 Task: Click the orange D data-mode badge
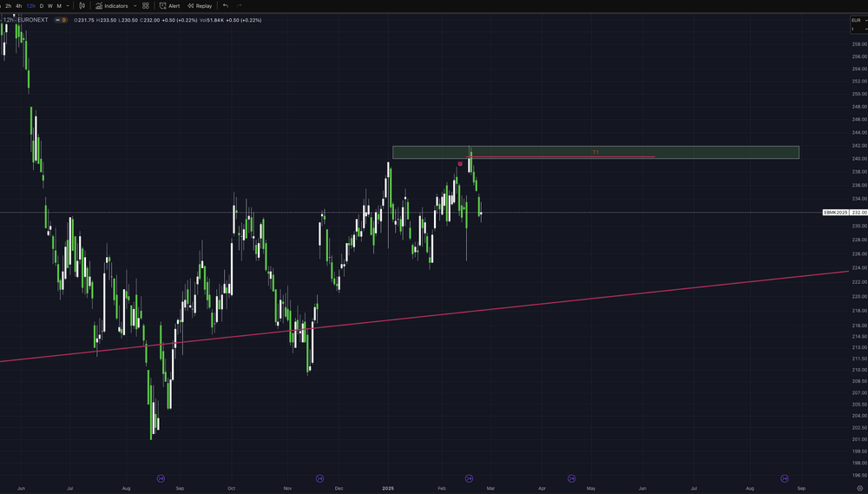63,20
